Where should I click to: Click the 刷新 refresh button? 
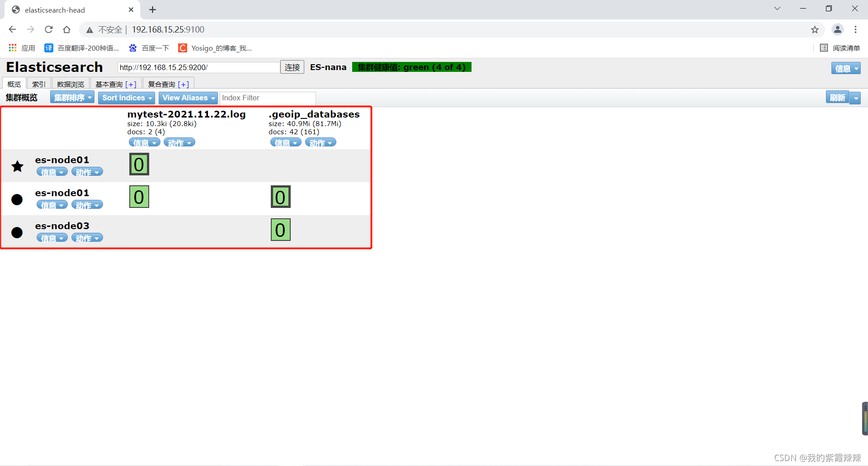pyautogui.click(x=837, y=98)
